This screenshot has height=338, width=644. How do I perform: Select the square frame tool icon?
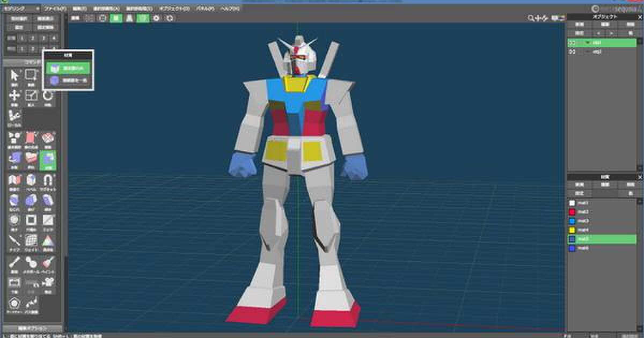(x=31, y=222)
